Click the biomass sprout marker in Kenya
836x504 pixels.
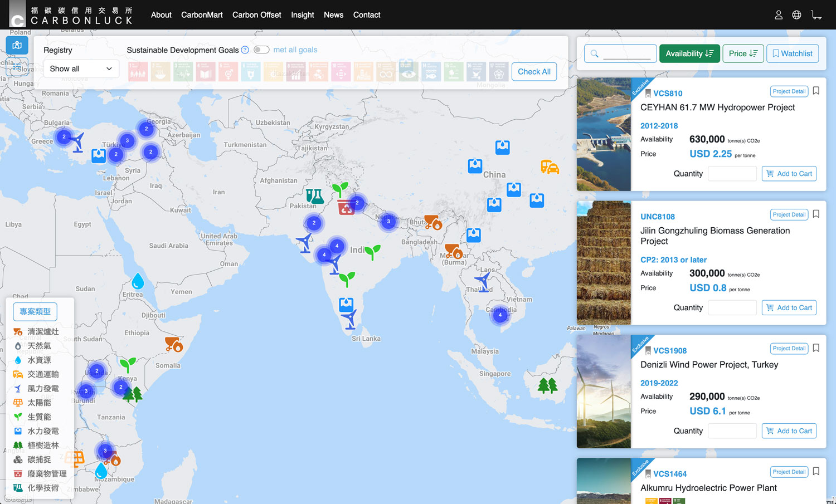tap(128, 364)
